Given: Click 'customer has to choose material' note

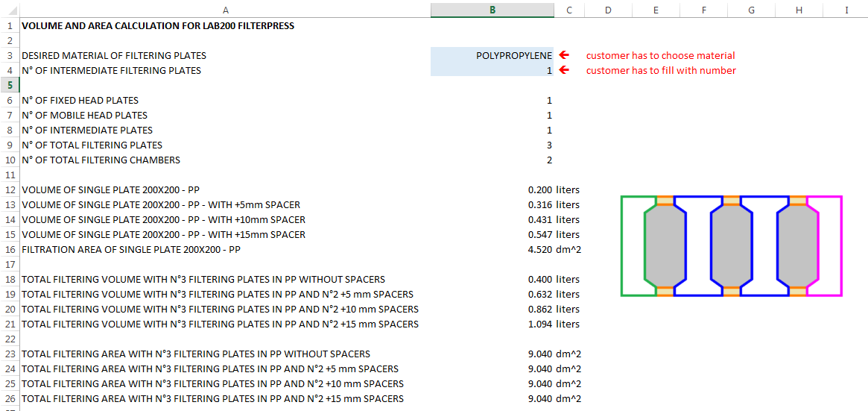Looking at the screenshot, I should (660, 55).
